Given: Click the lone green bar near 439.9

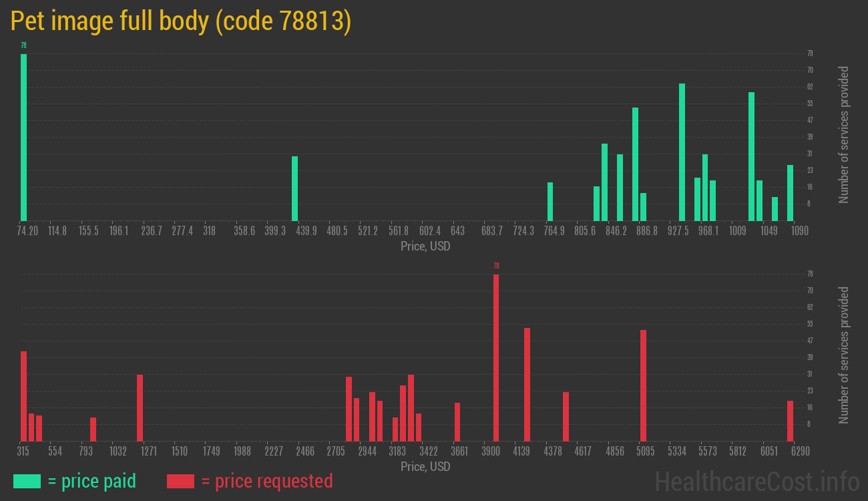Looking at the screenshot, I should click(294, 188).
